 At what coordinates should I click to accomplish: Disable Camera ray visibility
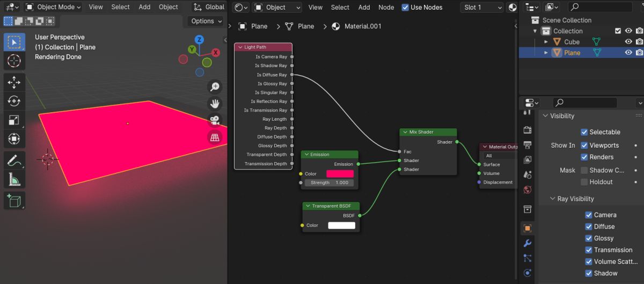pyautogui.click(x=589, y=215)
